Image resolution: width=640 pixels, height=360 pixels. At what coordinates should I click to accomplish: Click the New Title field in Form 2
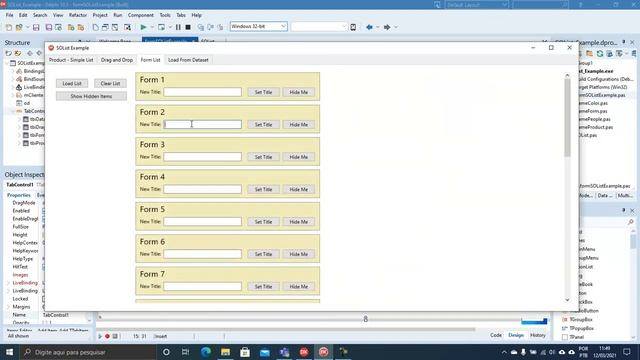(x=202, y=124)
